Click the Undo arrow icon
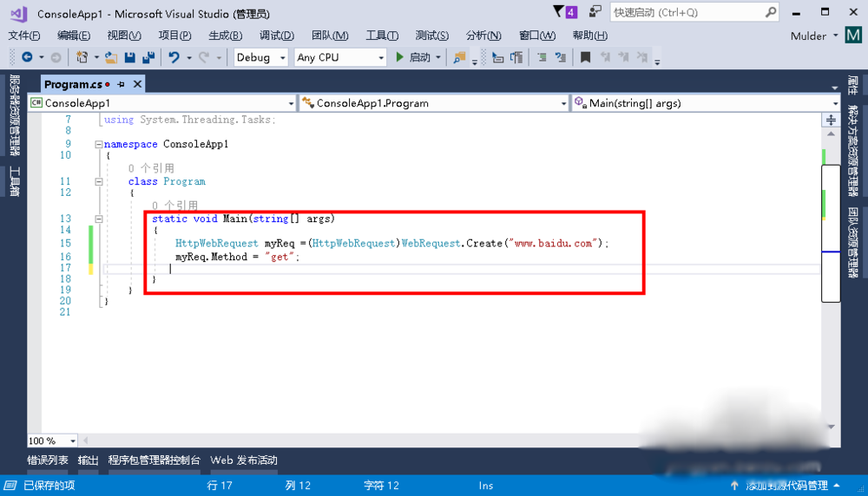Image resolution: width=868 pixels, height=496 pixels. point(174,57)
